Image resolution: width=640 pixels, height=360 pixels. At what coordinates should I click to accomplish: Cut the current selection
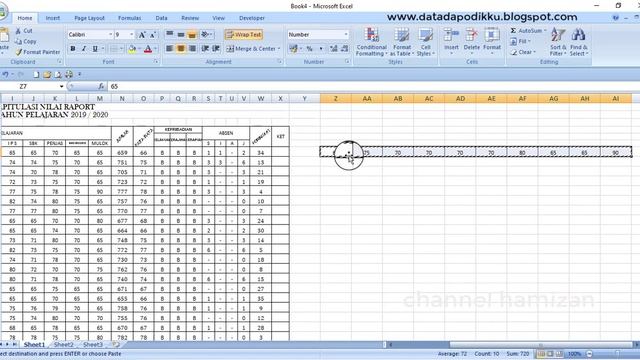24,31
